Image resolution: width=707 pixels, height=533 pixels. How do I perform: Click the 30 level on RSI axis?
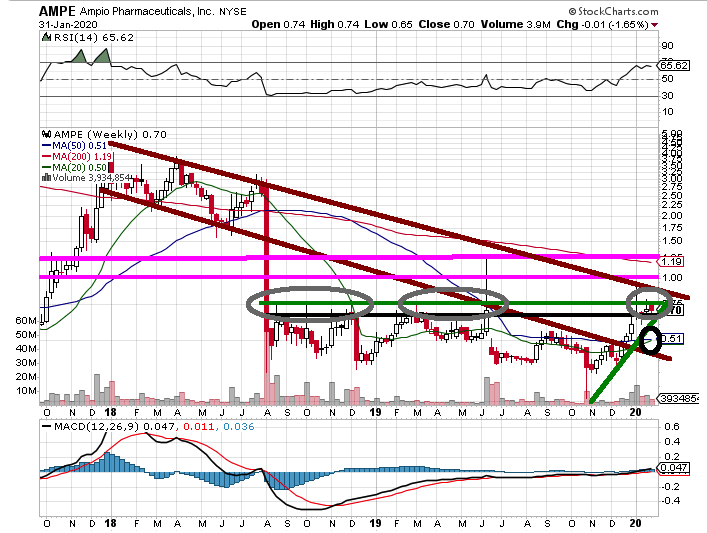667,96
